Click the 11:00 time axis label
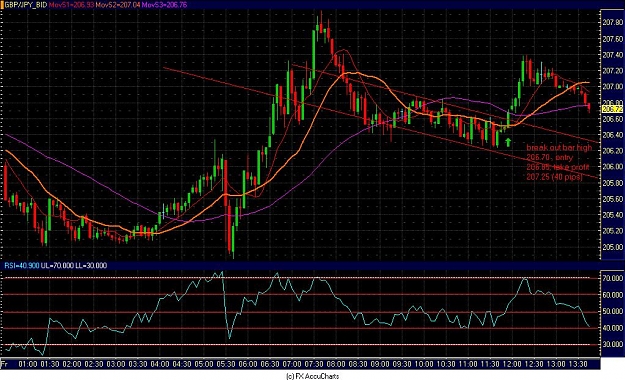This screenshot has height=380, width=625. pos(468,364)
